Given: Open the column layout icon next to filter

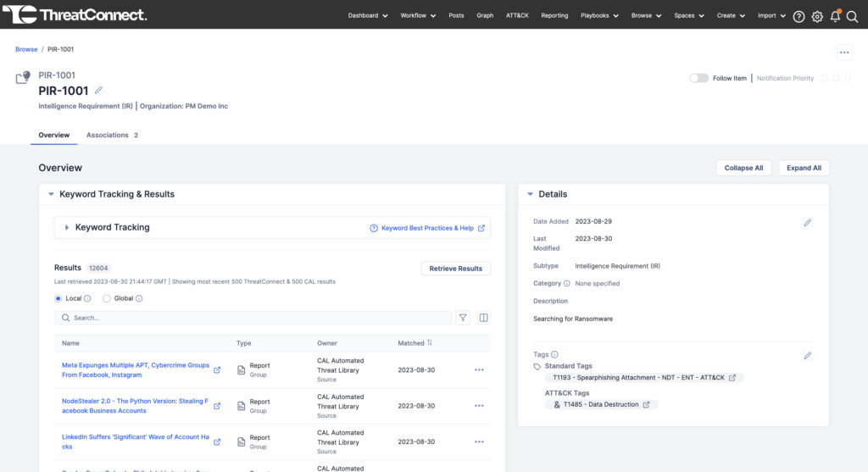Looking at the screenshot, I should 483,318.
